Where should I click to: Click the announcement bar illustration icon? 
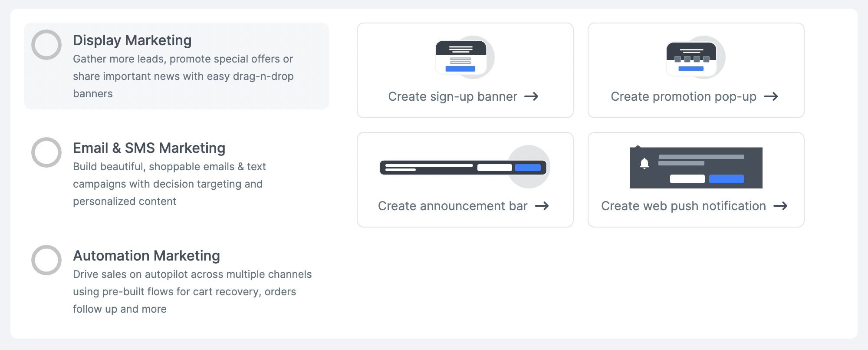point(465,167)
